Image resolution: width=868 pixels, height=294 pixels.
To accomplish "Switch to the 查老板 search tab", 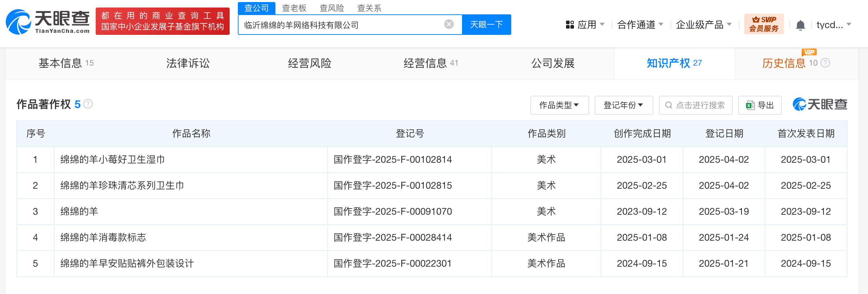I will tap(294, 8).
